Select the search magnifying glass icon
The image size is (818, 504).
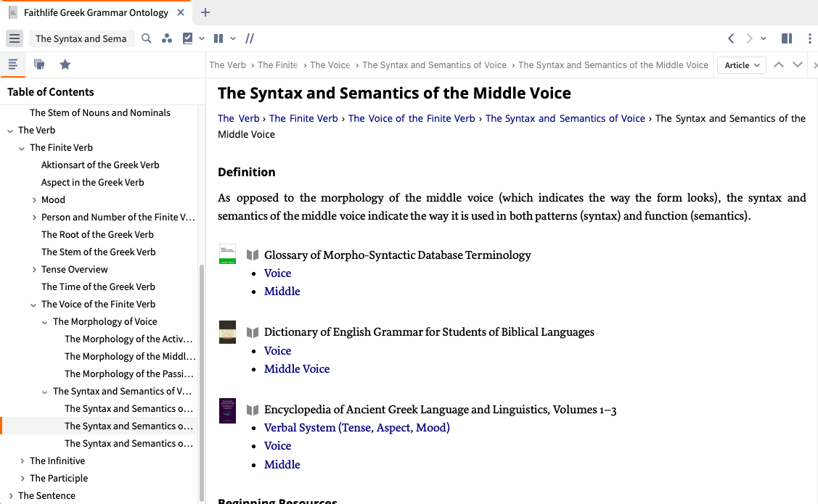(147, 38)
